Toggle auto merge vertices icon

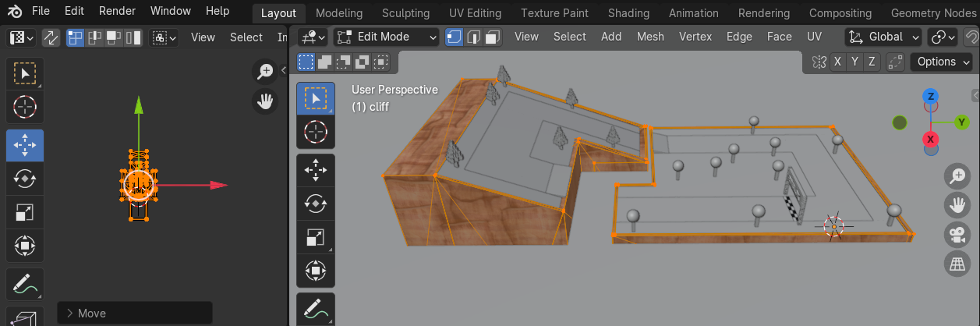coord(895,62)
